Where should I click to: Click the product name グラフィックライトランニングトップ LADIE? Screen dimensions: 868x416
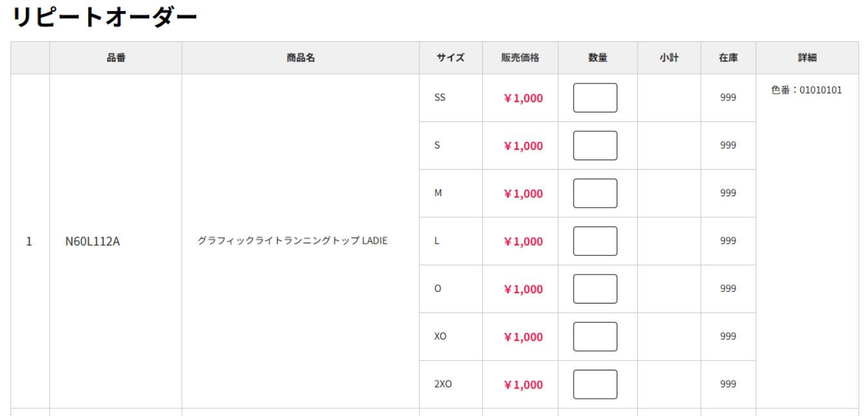tap(293, 240)
